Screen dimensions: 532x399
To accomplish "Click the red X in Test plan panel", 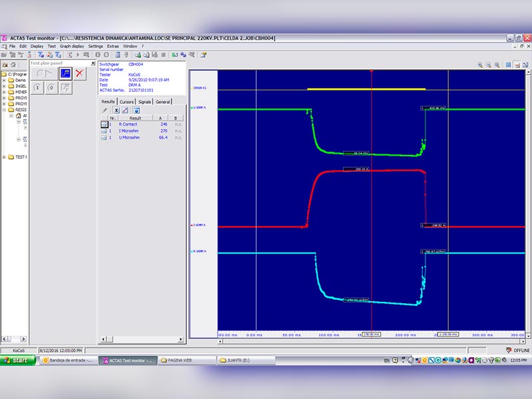I will click(x=80, y=73).
